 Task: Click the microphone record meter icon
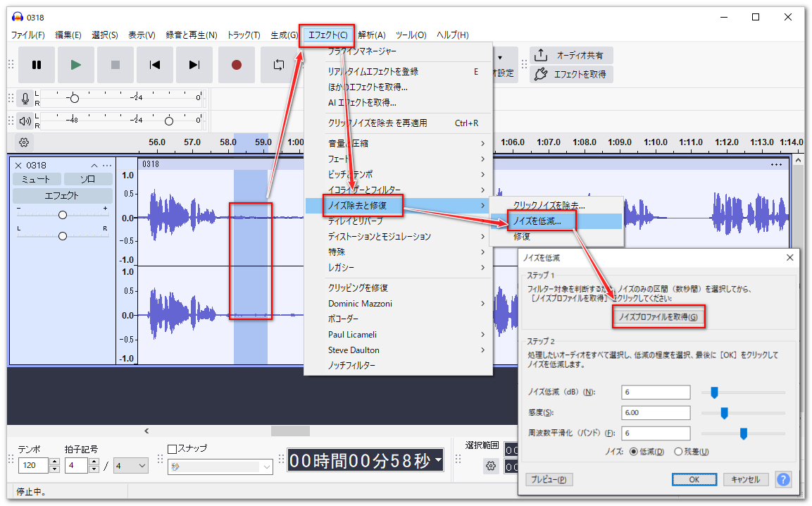click(25, 98)
